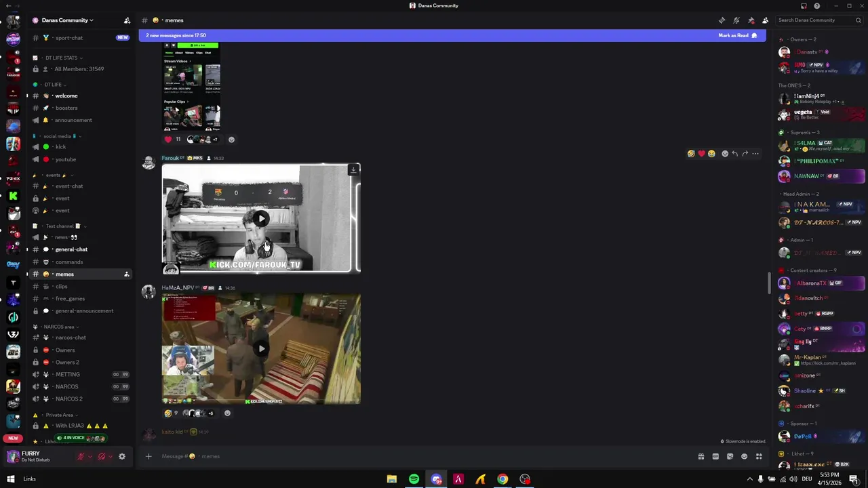Click forward arrow in message hover toolbar

pos(745,154)
